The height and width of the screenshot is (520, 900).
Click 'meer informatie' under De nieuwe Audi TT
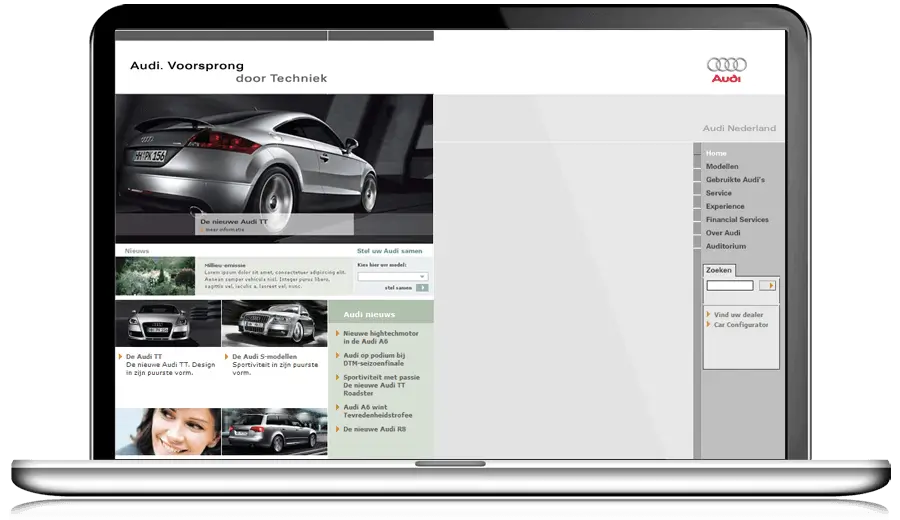pyautogui.click(x=224, y=230)
